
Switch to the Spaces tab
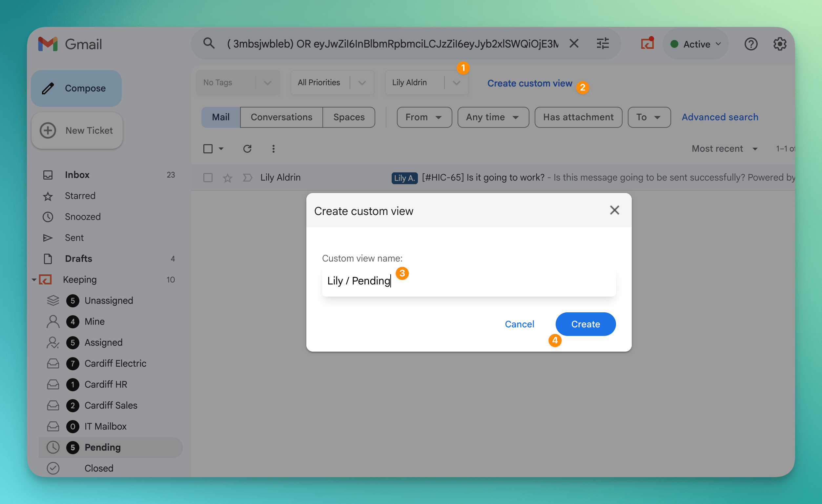349,117
